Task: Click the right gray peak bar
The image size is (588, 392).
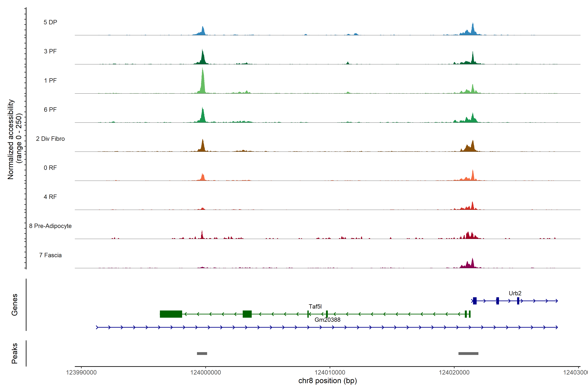Action: (x=468, y=353)
